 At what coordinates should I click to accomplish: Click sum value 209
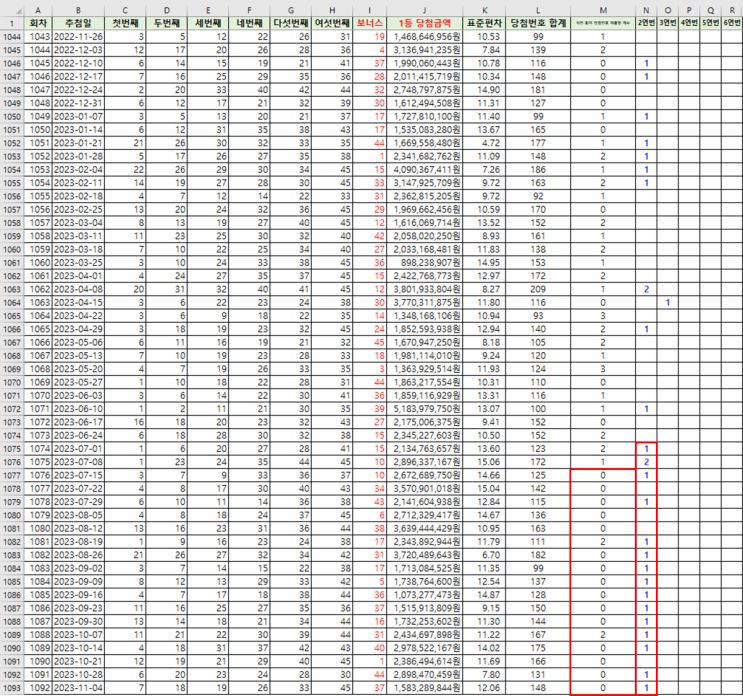coord(538,289)
